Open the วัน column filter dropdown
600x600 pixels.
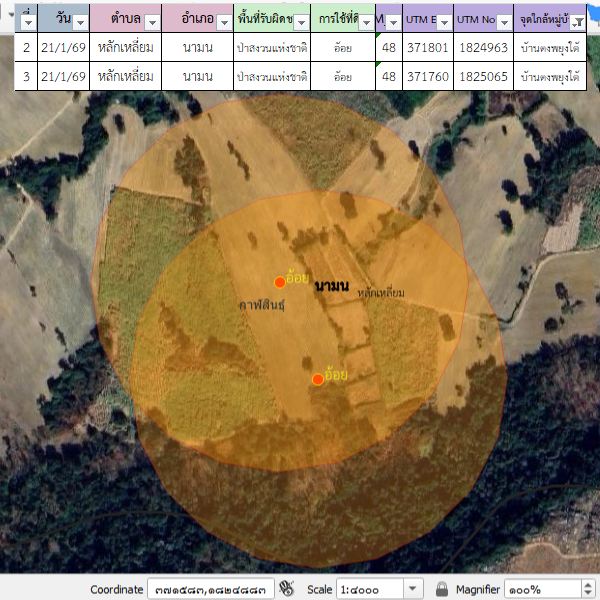[79, 20]
